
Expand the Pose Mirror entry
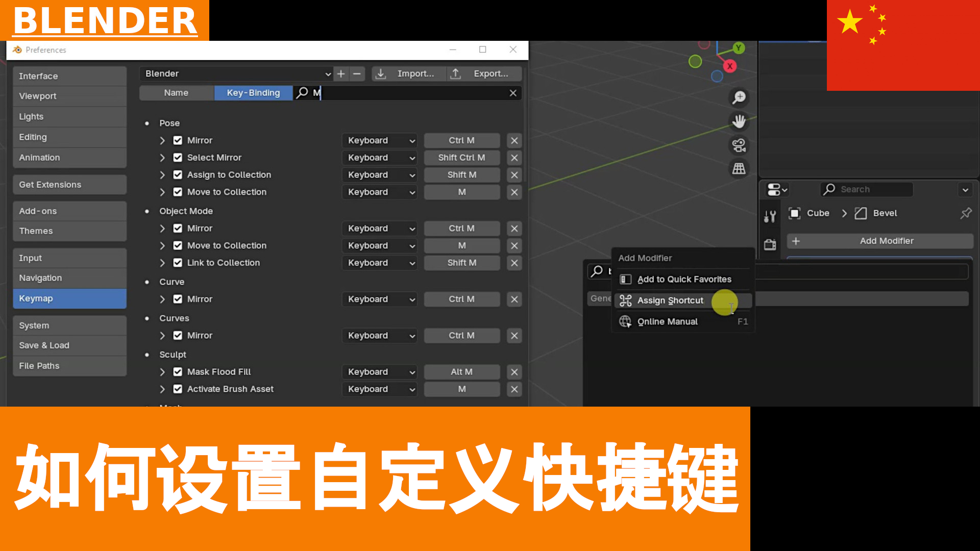click(162, 140)
